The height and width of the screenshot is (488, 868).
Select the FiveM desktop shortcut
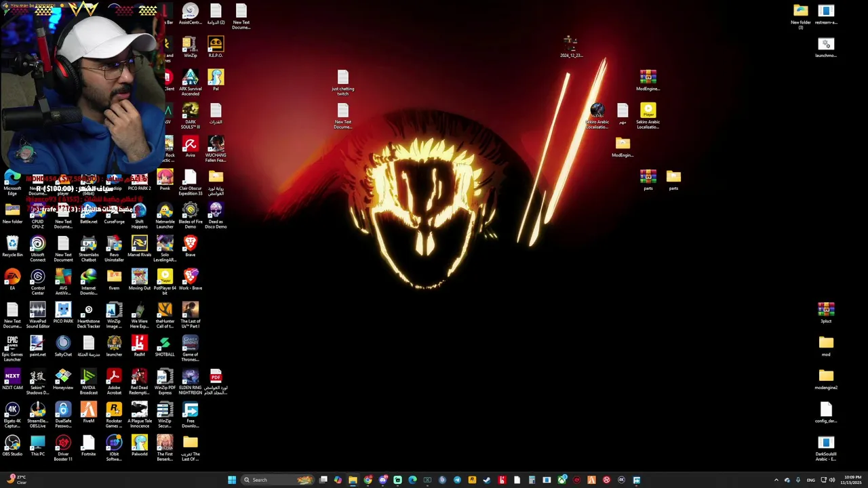88,413
